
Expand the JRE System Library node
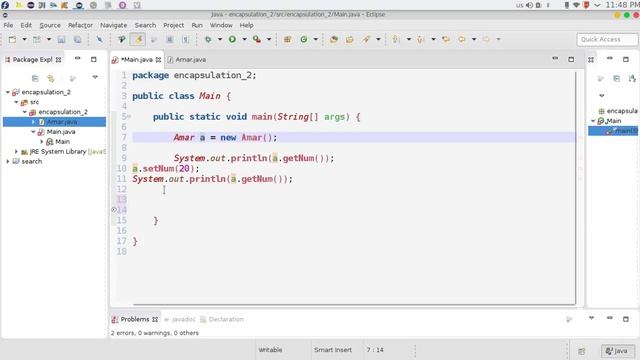(x=16, y=151)
